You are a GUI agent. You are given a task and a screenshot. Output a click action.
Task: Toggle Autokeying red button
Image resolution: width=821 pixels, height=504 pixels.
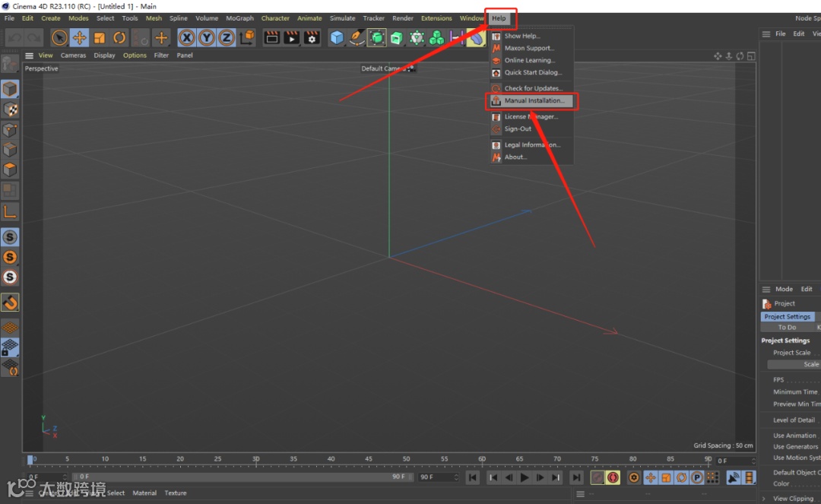(x=613, y=477)
